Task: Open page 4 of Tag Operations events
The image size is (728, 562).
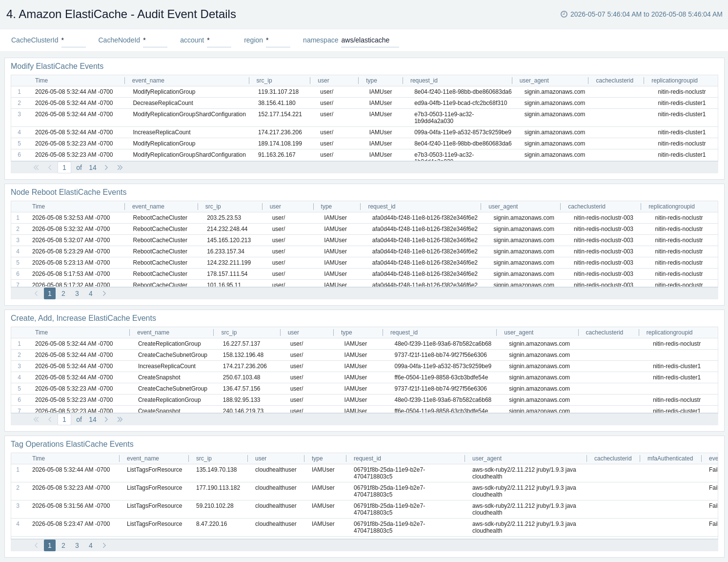Action: tap(91, 545)
